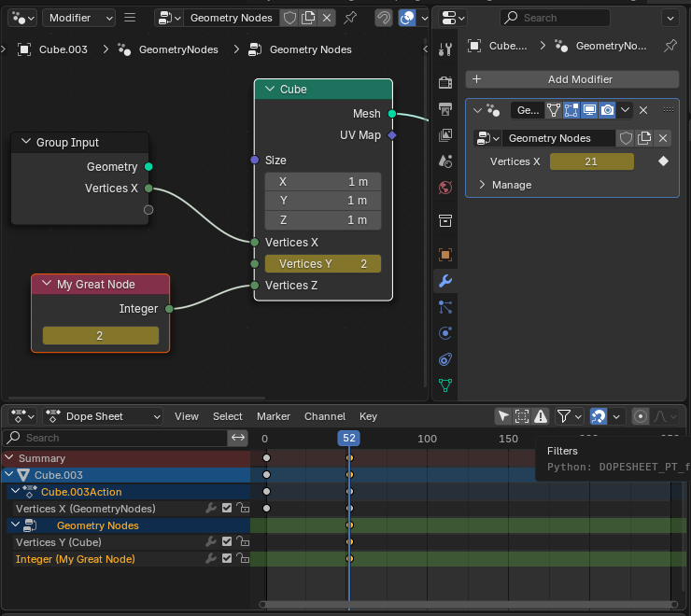Duplicate node group in modifier panel
Image resolution: width=691 pixels, height=616 pixels.
pos(644,138)
